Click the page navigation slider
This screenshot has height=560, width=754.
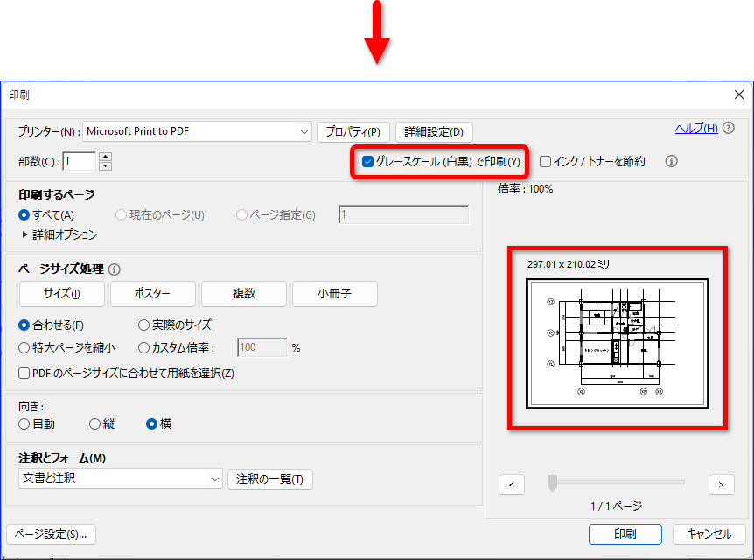click(x=552, y=482)
